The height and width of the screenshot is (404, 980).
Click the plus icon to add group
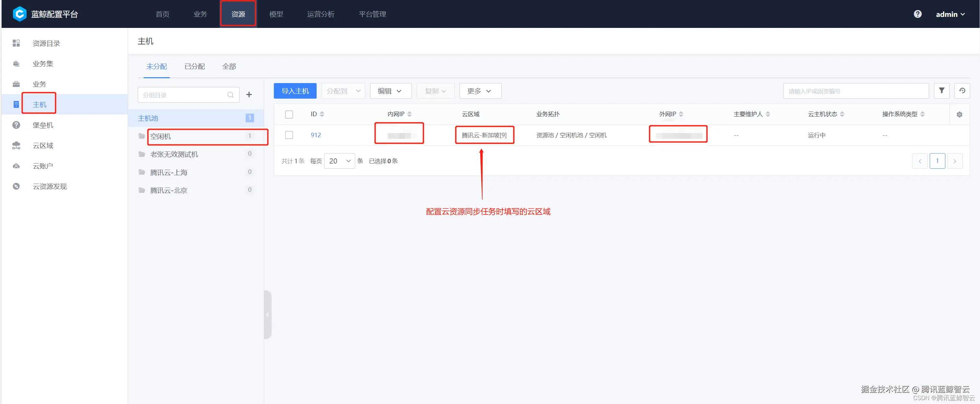pos(249,94)
